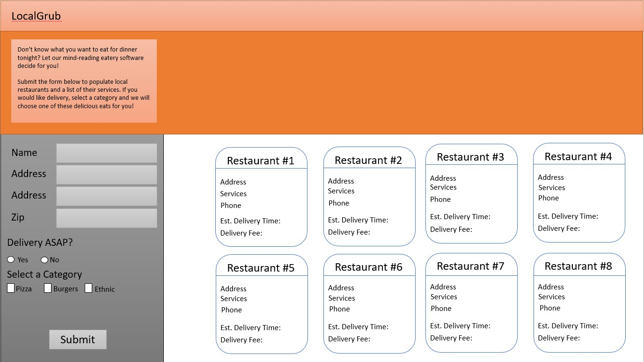Click the first Address input field
The image size is (644, 362).
coord(106,175)
